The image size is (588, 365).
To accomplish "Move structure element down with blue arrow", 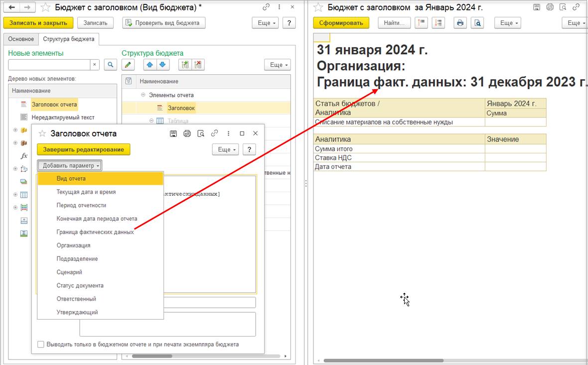I will pyautogui.click(x=162, y=64).
